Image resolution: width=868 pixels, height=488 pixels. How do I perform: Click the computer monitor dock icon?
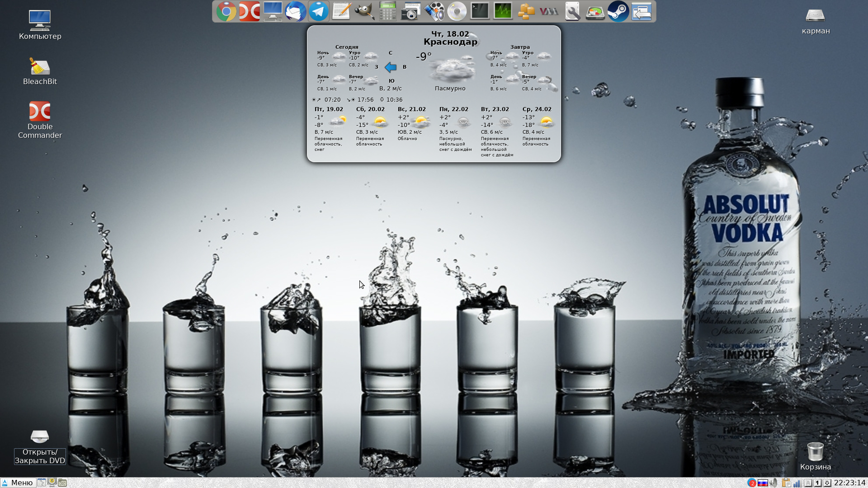[273, 11]
